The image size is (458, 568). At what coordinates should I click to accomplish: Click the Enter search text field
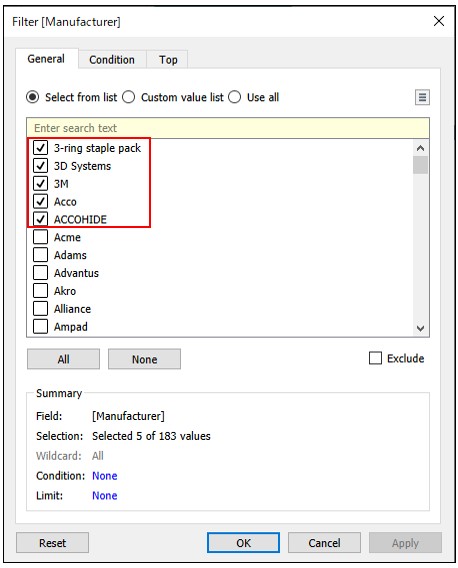228,128
